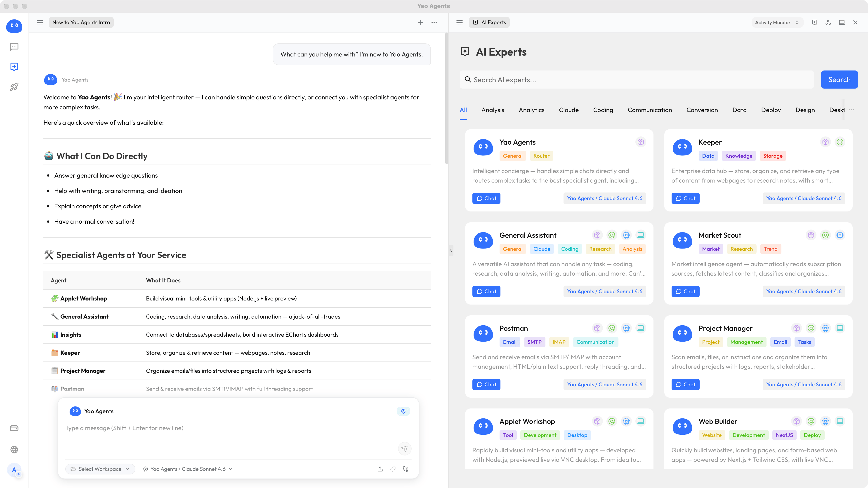The height and width of the screenshot is (488, 868).
Task: Click the sparkle optimize icon in message box
Action: tap(393, 469)
